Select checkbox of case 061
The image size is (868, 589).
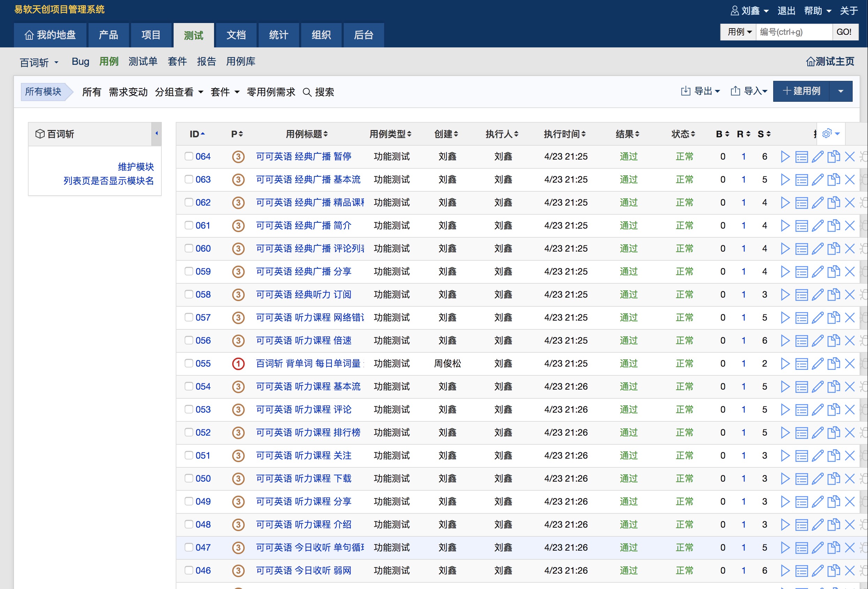tap(189, 225)
